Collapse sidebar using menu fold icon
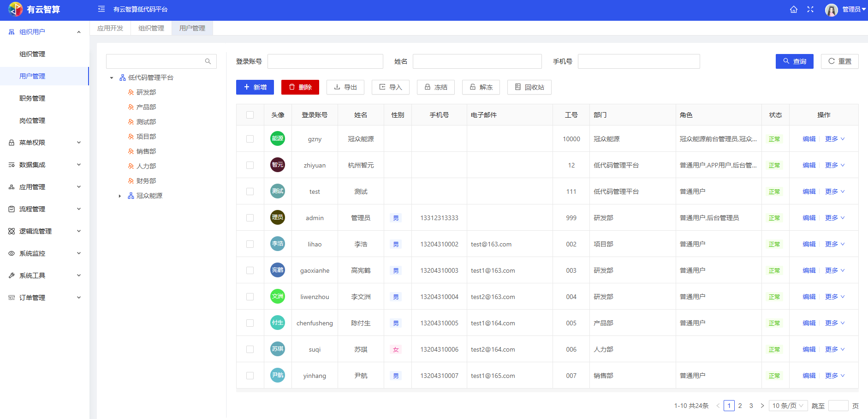 point(101,9)
